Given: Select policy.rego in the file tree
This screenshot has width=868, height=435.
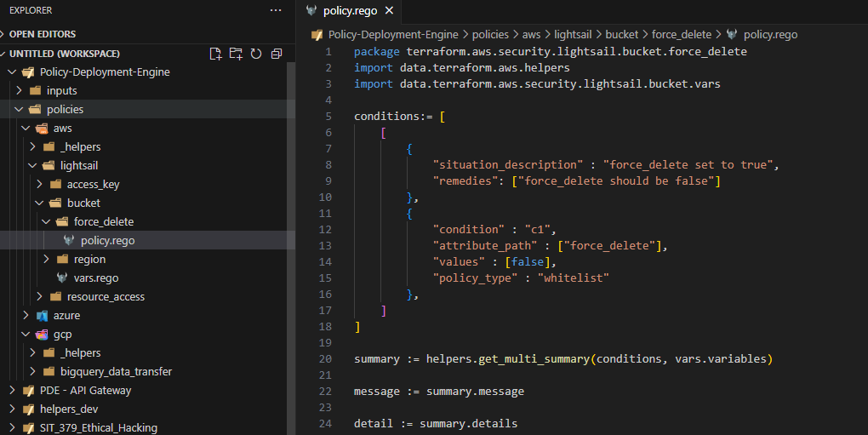Looking at the screenshot, I should click(x=107, y=241).
